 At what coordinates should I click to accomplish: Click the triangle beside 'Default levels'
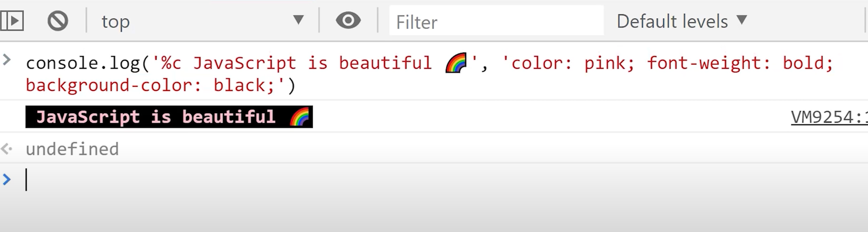742,20
